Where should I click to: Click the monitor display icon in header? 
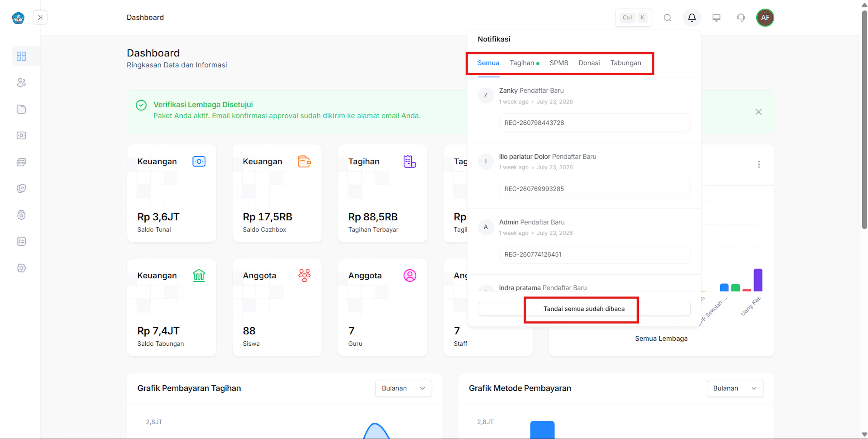coord(716,18)
